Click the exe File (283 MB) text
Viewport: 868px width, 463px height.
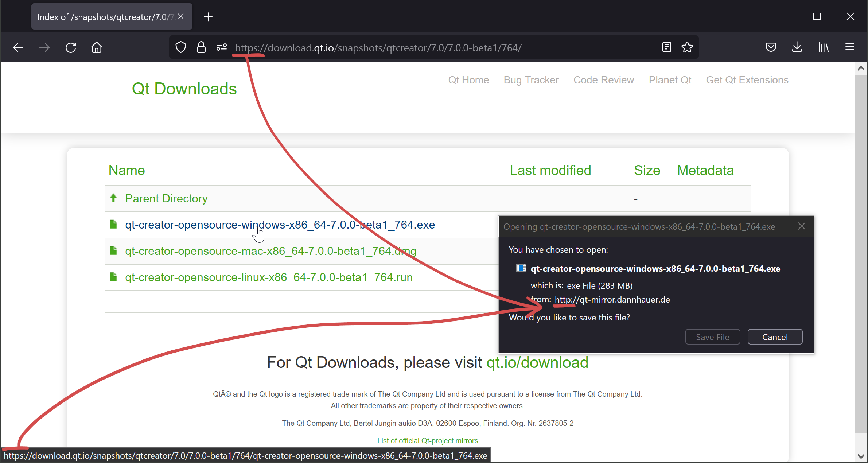(600, 286)
